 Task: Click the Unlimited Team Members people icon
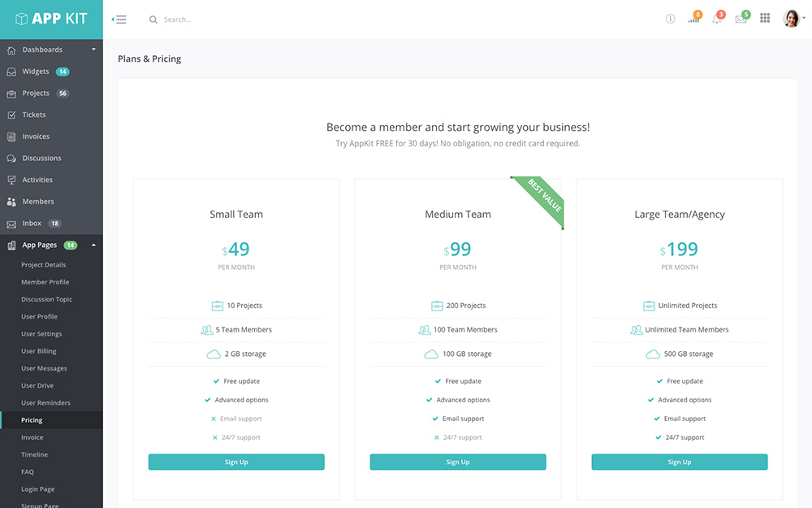(x=637, y=330)
